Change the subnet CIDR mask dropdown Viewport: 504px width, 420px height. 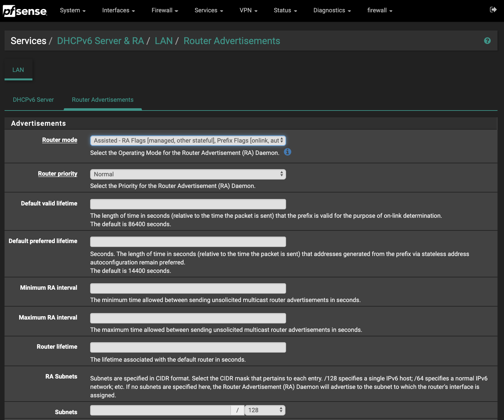pos(265,410)
